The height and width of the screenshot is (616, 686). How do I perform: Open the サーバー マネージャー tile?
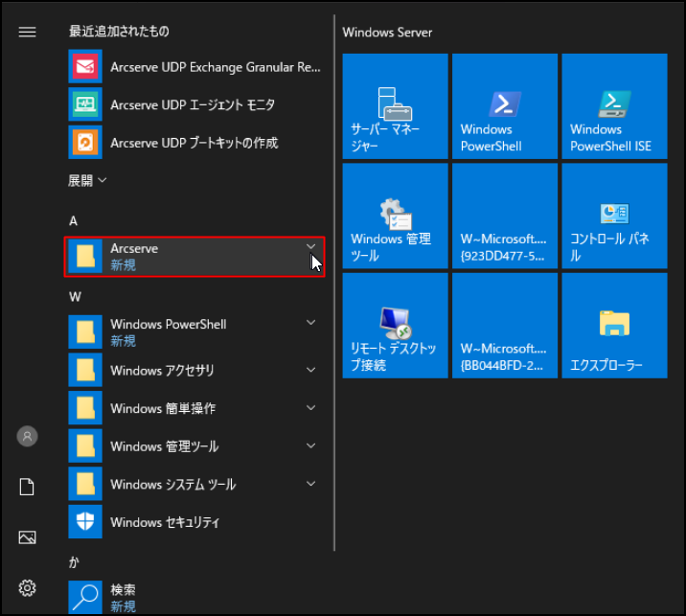[395, 106]
